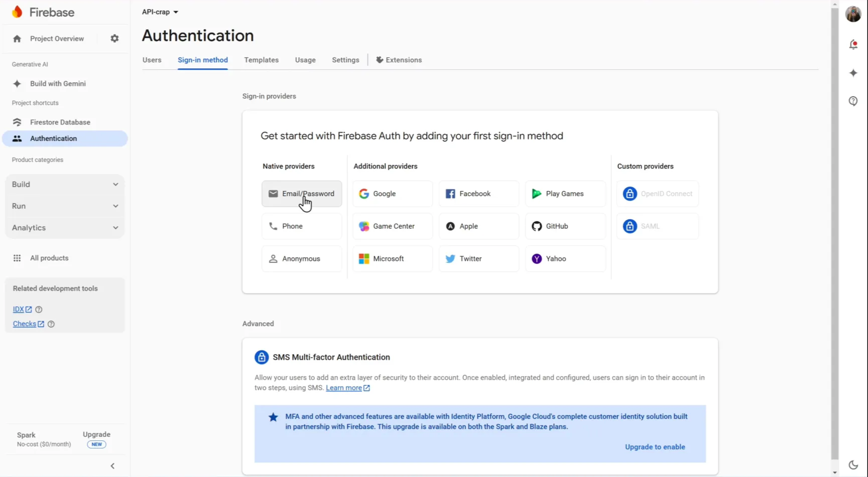The height and width of the screenshot is (477, 868).
Task: Click the help icon next to Checks
Action: 51,324
